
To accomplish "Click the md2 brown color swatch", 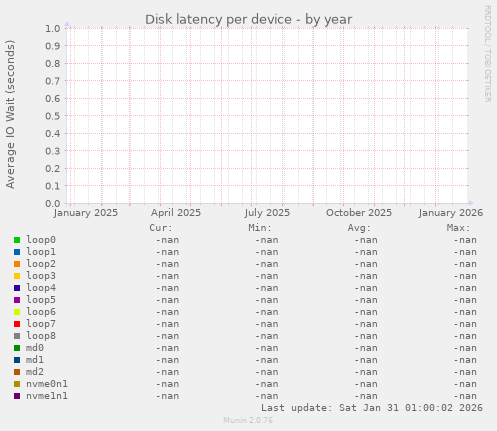I will [x=17, y=372].
